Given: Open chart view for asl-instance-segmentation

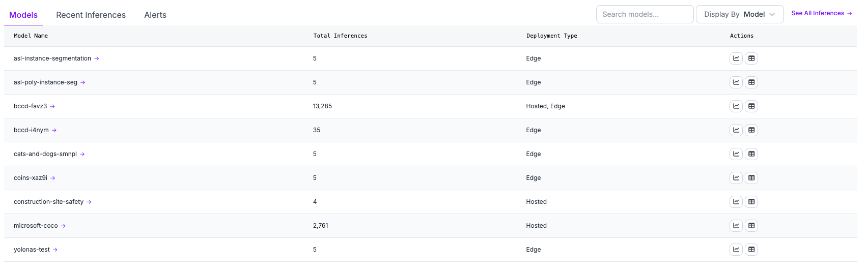Looking at the screenshot, I should [x=736, y=58].
